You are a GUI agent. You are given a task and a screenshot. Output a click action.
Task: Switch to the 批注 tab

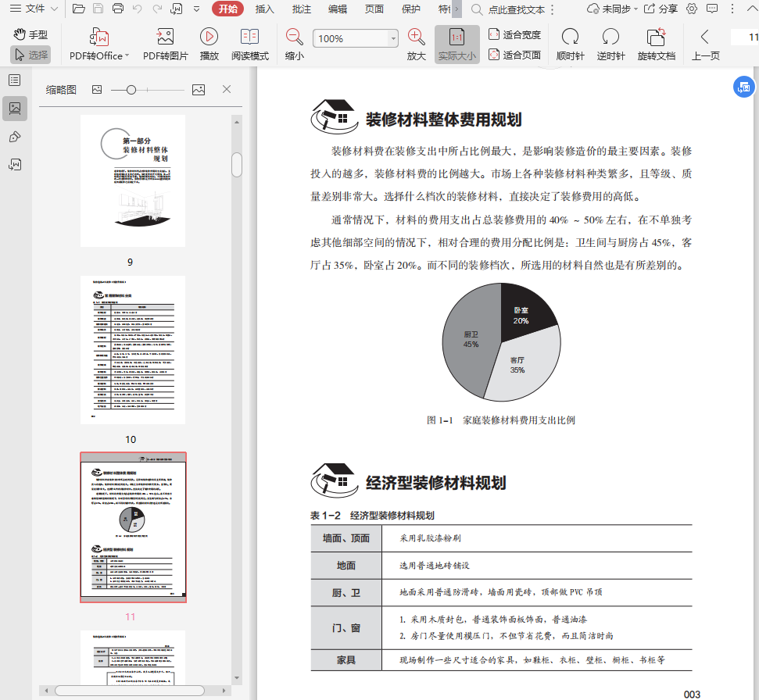pos(301,9)
